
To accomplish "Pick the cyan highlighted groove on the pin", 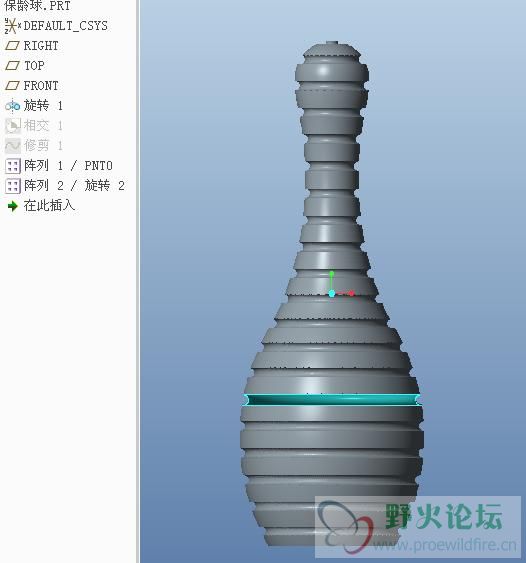I will 332,400.
